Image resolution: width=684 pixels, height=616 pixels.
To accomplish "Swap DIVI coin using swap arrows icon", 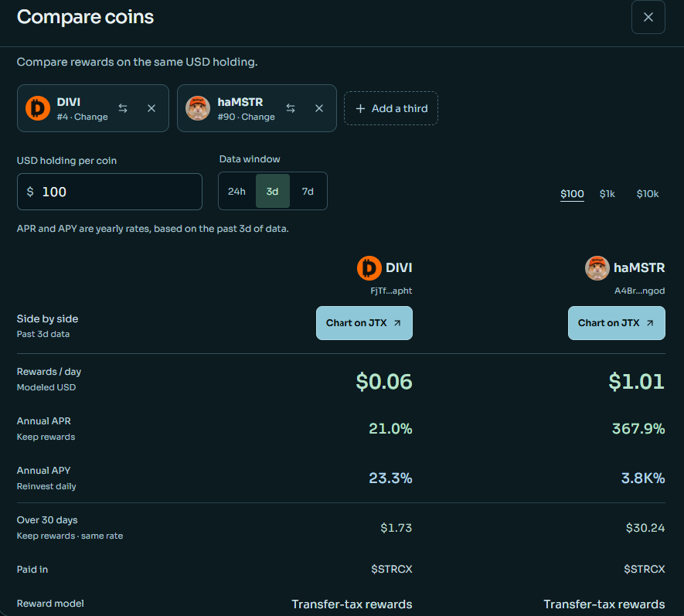I will coord(123,108).
